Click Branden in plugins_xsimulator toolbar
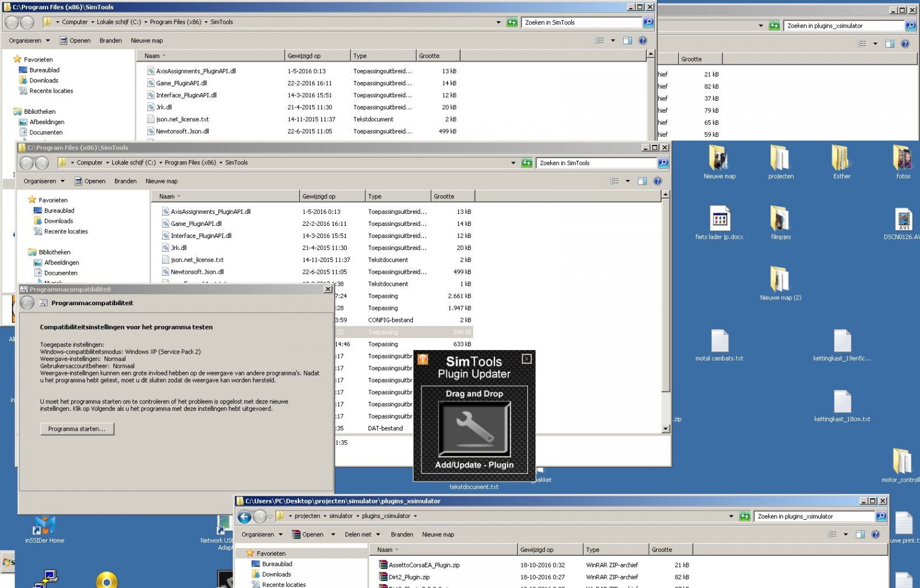 point(402,535)
